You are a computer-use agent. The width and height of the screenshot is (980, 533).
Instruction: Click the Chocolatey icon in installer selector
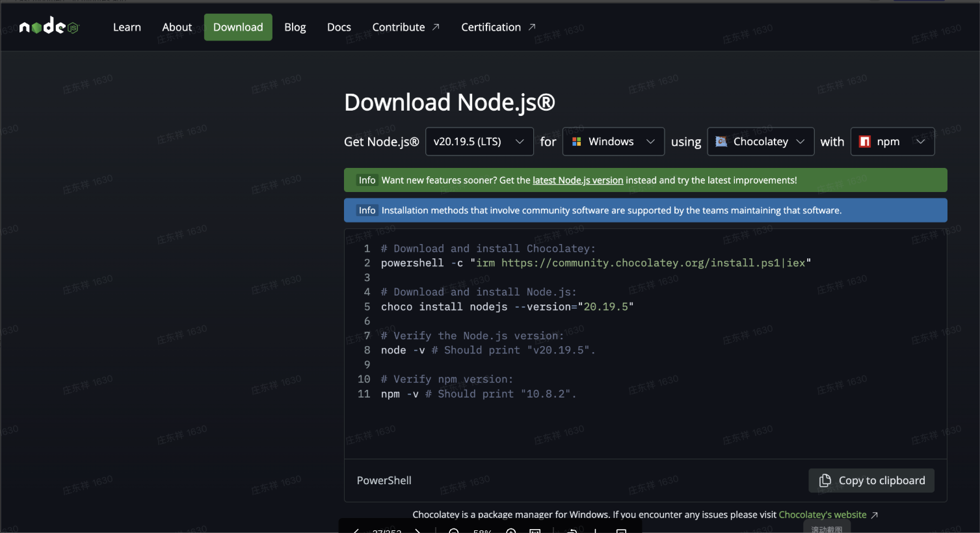(x=721, y=141)
